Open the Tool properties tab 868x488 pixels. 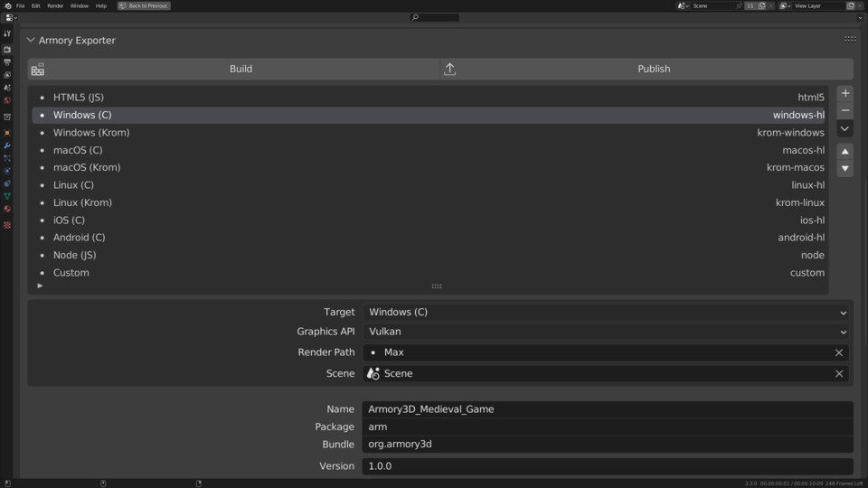coord(7,33)
